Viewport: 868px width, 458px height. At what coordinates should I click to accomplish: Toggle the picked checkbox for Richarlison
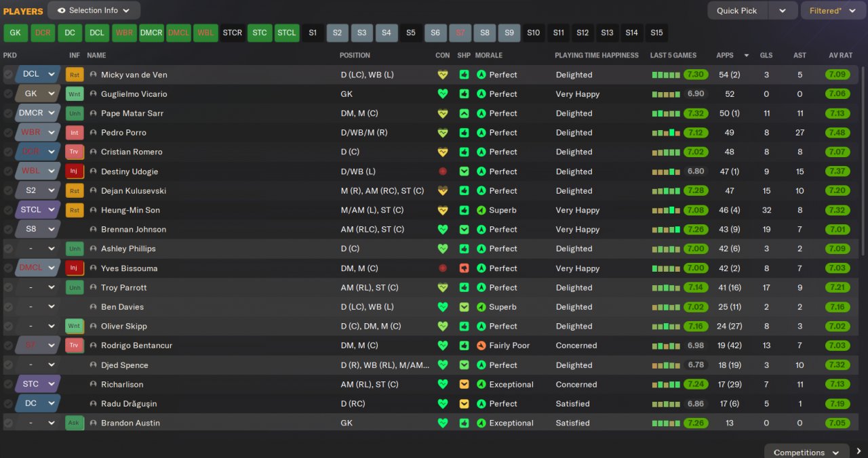click(8, 384)
